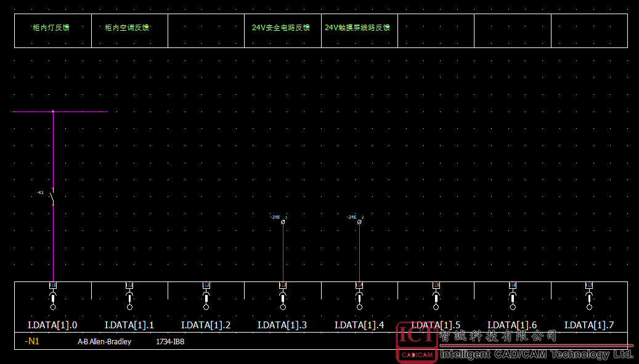
Task: Click the 1734-IB8 part number text
Action: (x=170, y=342)
